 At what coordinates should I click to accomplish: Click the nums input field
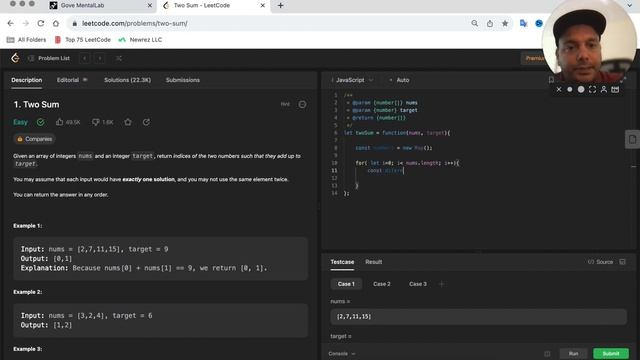(x=478, y=316)
